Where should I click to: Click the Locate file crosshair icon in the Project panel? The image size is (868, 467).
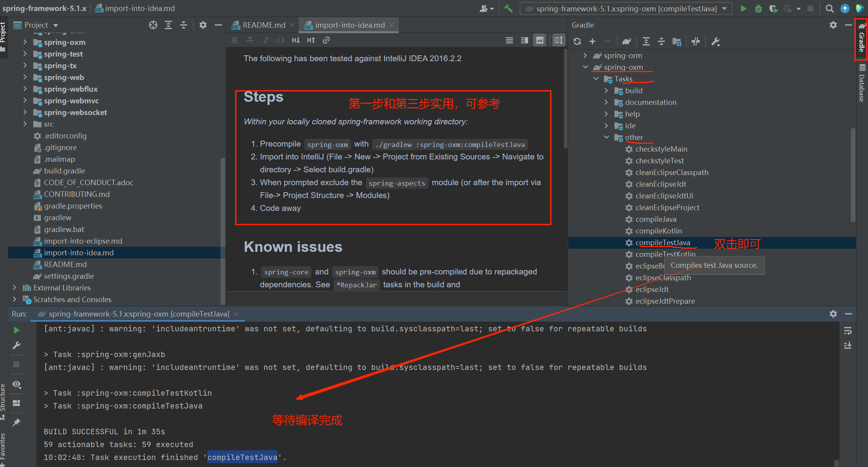click(153, 25)
